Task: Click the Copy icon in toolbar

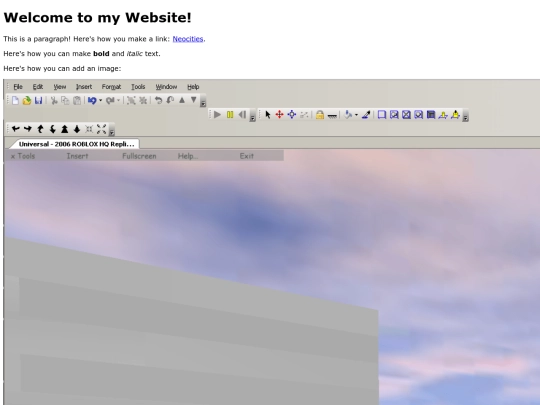Action: (65, 100)
